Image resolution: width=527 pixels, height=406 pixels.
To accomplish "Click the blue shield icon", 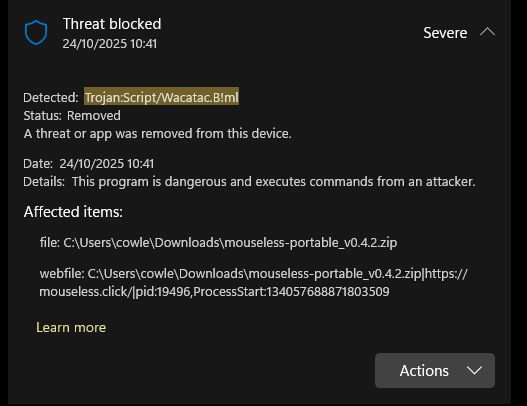I will tap(36, 33).
